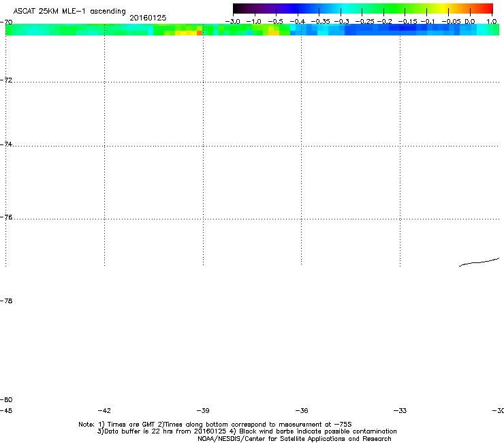Click the 'Times are GMT' note line
The width and height of the screenshot is (504, 443).
[x=215, y=425]
